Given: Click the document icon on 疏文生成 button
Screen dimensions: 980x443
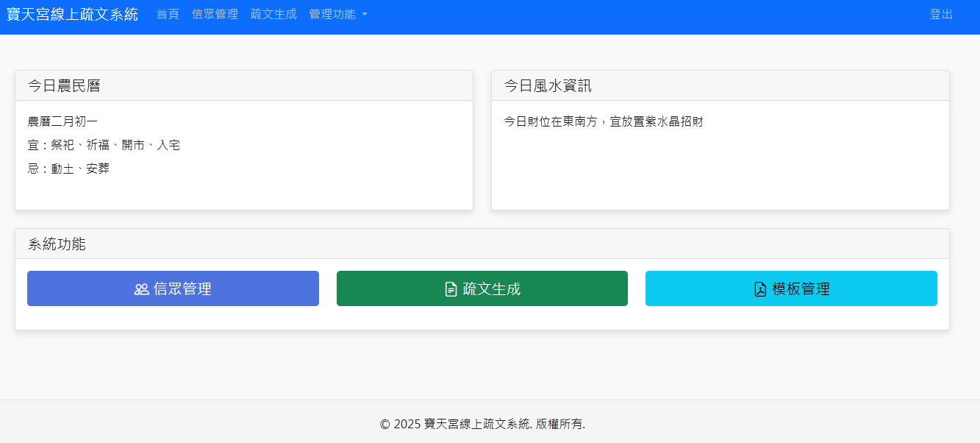Looking at the screenshot, I should coord(449,288).
